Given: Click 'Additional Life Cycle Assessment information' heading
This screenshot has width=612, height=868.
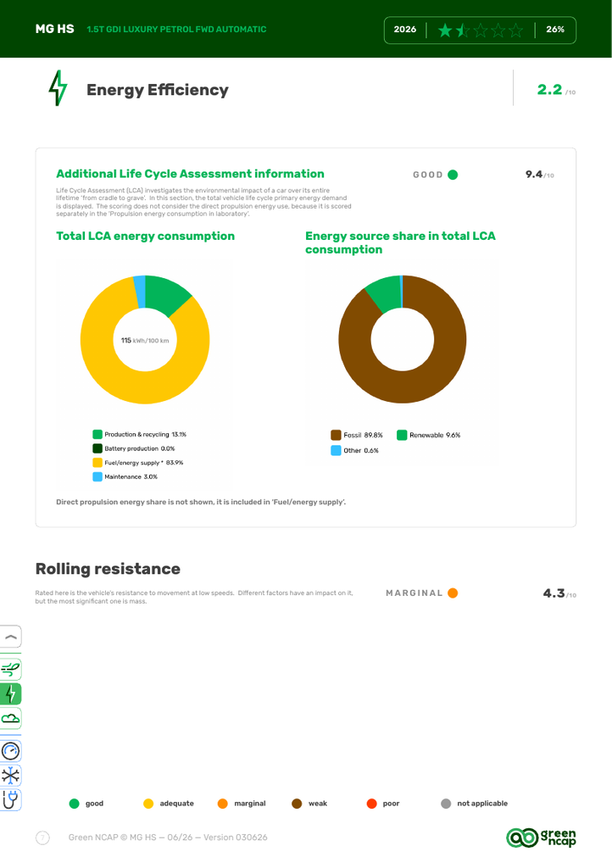Looking at the screenshot, I should pos(191,174).
